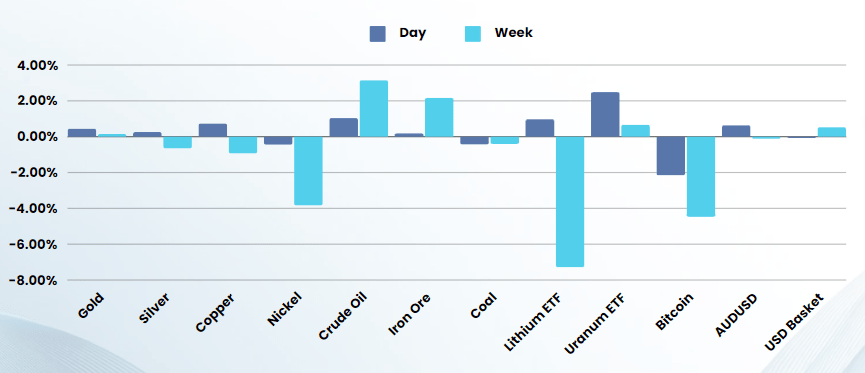Select the Lithium ETF daily bar

(x=540, y=128)
